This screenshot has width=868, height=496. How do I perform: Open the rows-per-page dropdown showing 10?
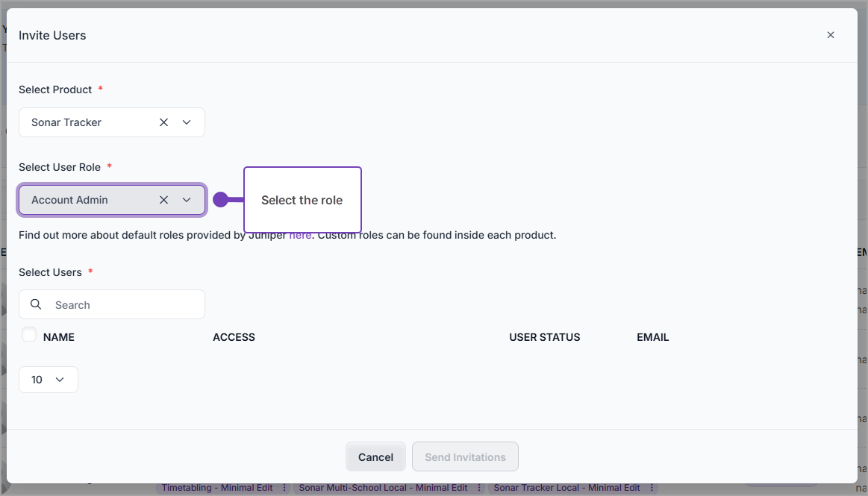(49, 380)
